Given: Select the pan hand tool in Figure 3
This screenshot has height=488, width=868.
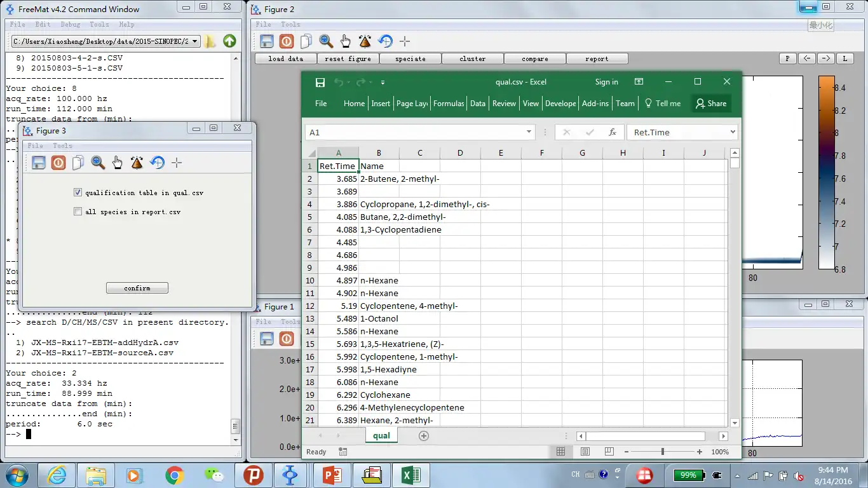Looking at the screenshot, I should point(118,163).
